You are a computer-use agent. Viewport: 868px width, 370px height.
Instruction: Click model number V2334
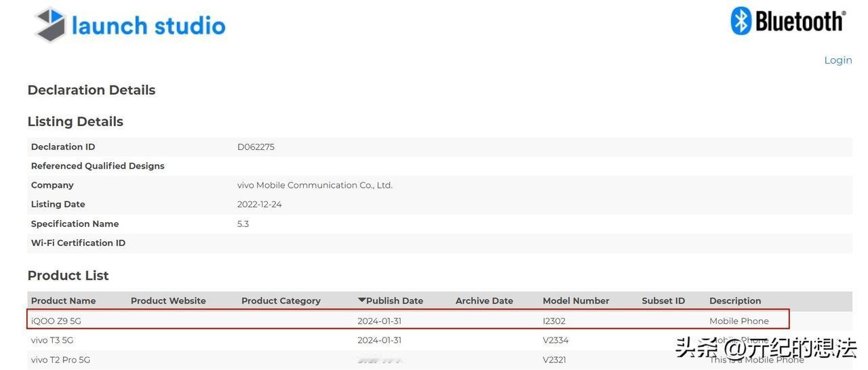[x=555, y=340]
